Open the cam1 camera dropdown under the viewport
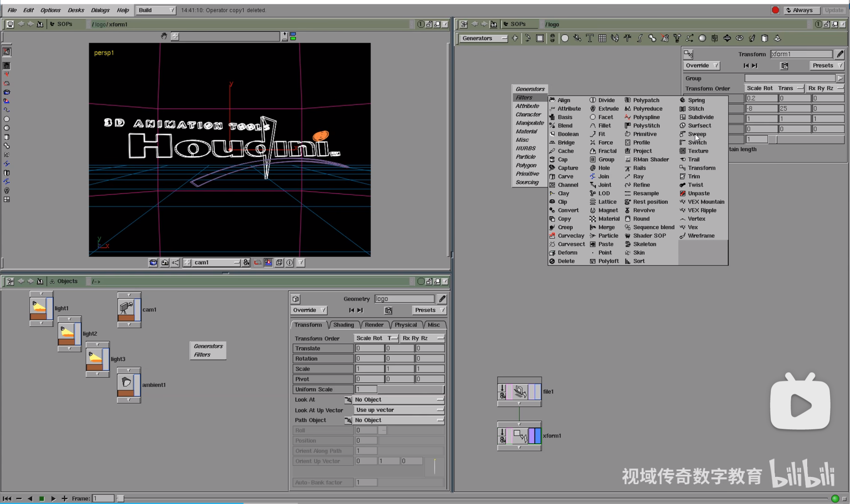850x504 pixels. pos(217,262)
